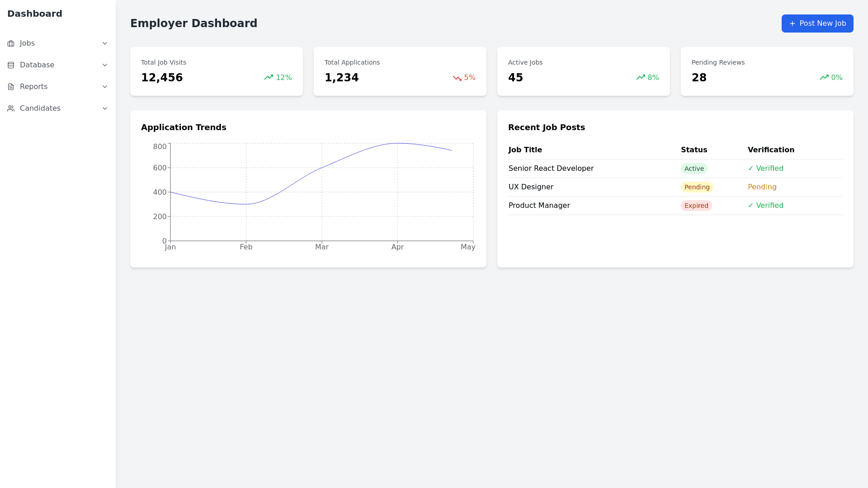Click the green trend-up icon on Total Job Visits
This screenshot has width=868, height=488.
(269, 77)
